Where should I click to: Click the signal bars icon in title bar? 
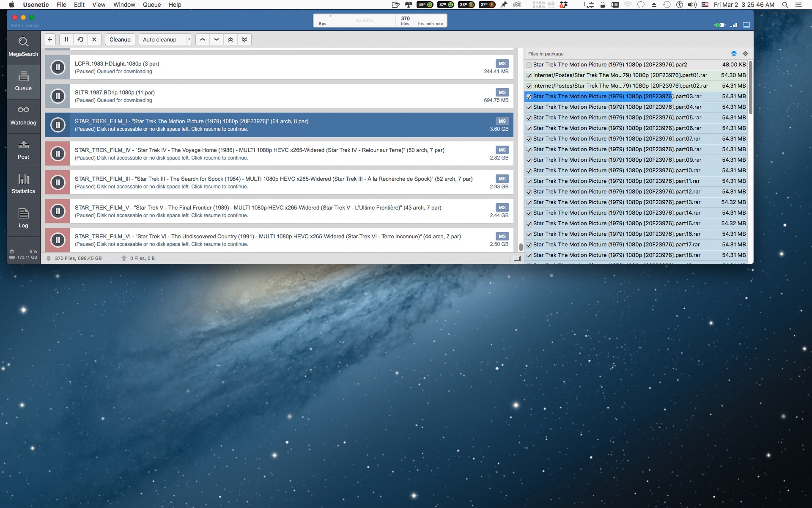(x=734, y=25)
